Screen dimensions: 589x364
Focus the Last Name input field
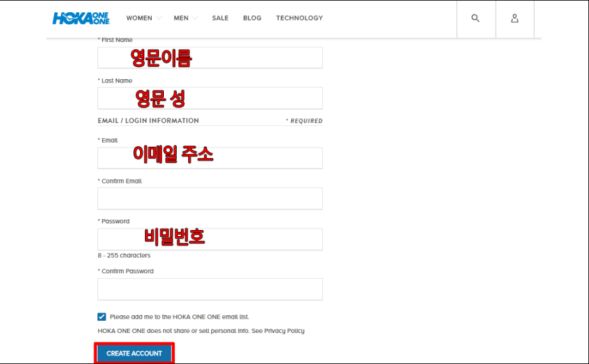pyautogui.click(x=210, y=98)
